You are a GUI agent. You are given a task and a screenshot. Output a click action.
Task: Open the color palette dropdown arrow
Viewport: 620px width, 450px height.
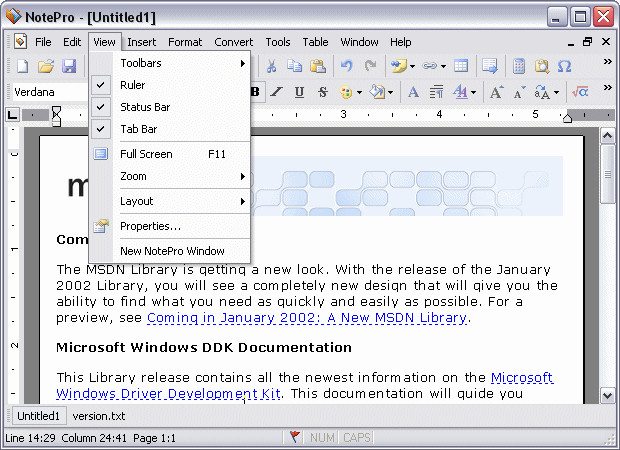click(359, 93)
